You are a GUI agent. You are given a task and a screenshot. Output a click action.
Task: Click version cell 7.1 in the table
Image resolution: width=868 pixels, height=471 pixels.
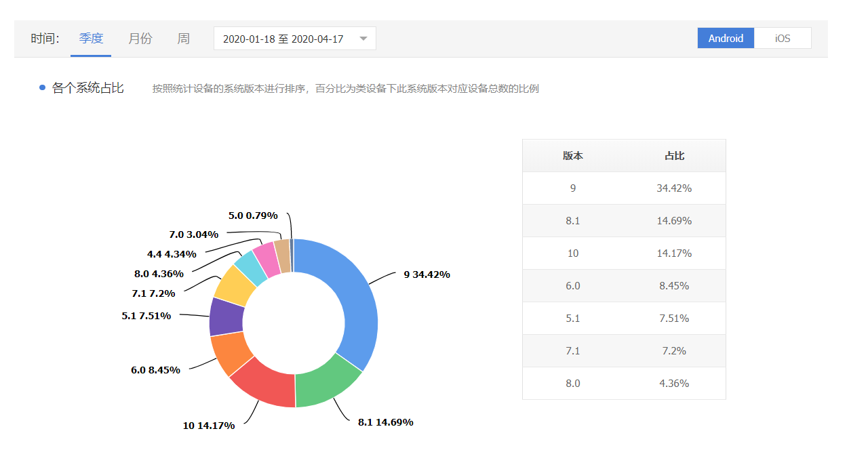click(573, 351)
